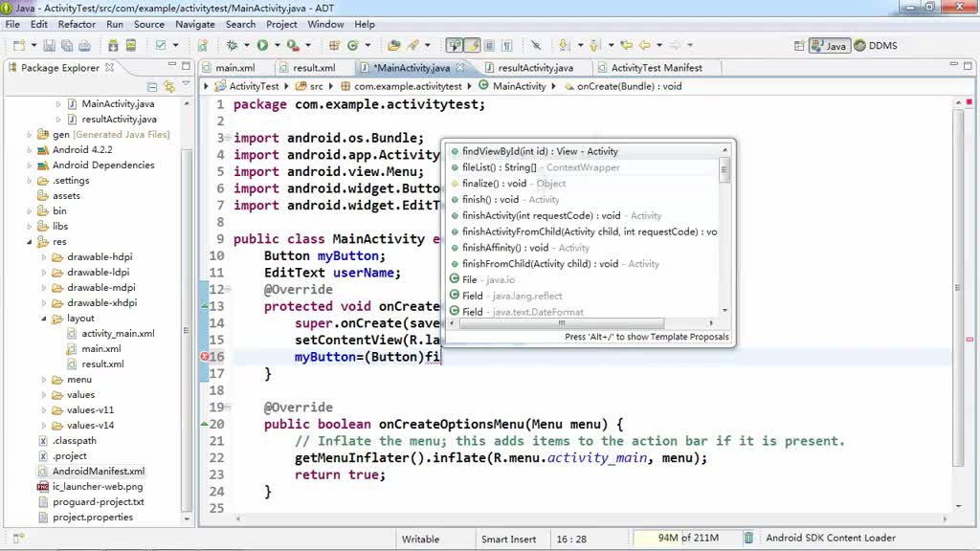Click the Run Garbage Collector trash icon
The height and width of the screenshot is (551, 980).
pyautogui.click(x=748, y=538)
